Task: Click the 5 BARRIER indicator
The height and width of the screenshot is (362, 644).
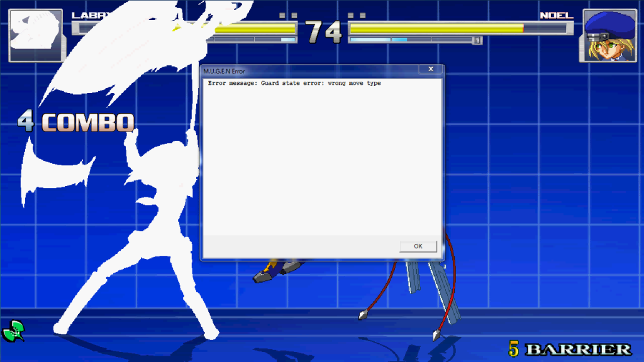Action: (x=569, y=349)
